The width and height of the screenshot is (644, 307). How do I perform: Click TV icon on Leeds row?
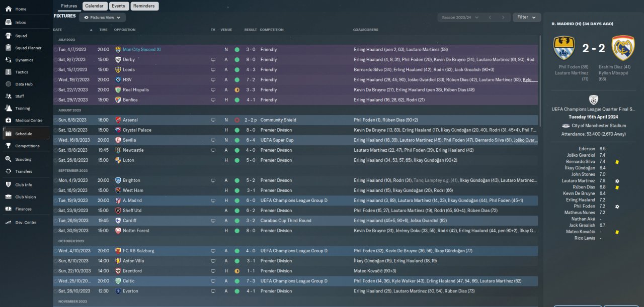213,70
